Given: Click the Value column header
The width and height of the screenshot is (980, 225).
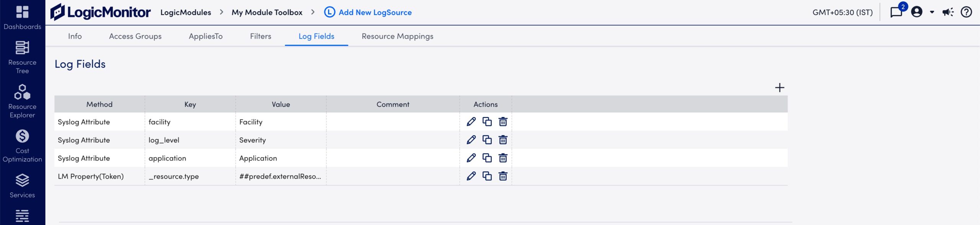Looking at the screenshot, I should click(x=281, y=104).
